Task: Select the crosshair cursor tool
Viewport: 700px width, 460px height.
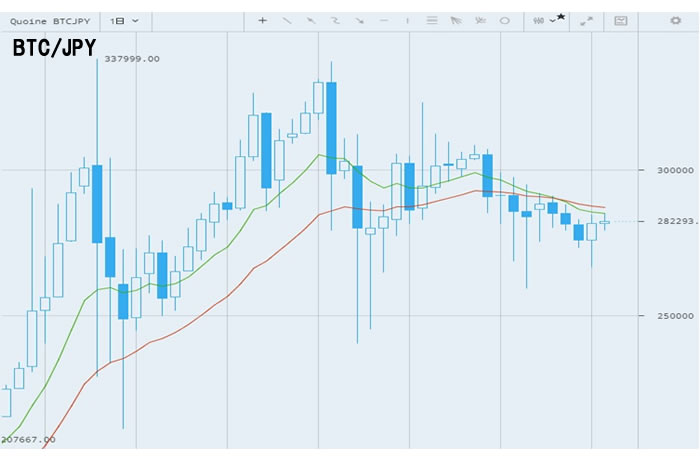Action: (x=262, y=21)
